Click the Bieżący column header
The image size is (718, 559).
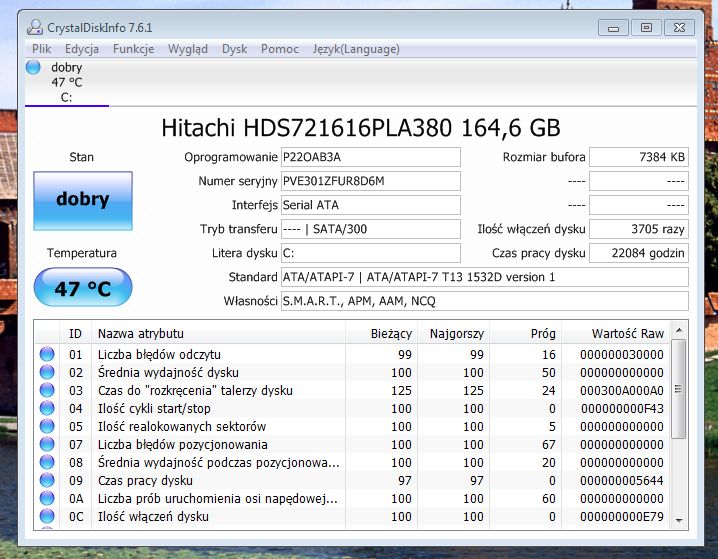pos(381,333)
